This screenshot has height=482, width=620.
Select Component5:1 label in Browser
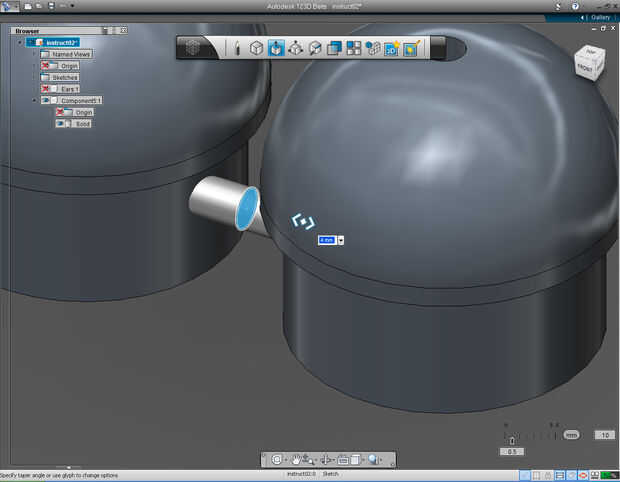tap(81, 100)
